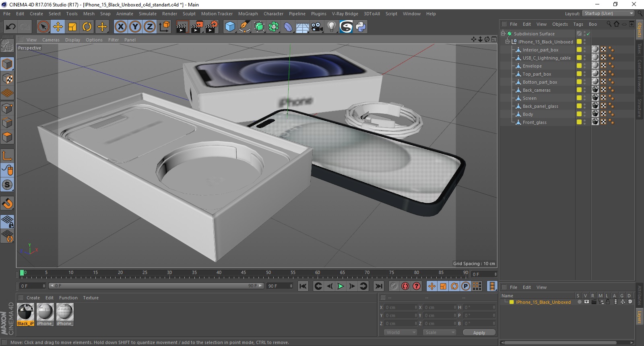Click Envelope layer color swatch
644x346 pixels.
(579, 66)
